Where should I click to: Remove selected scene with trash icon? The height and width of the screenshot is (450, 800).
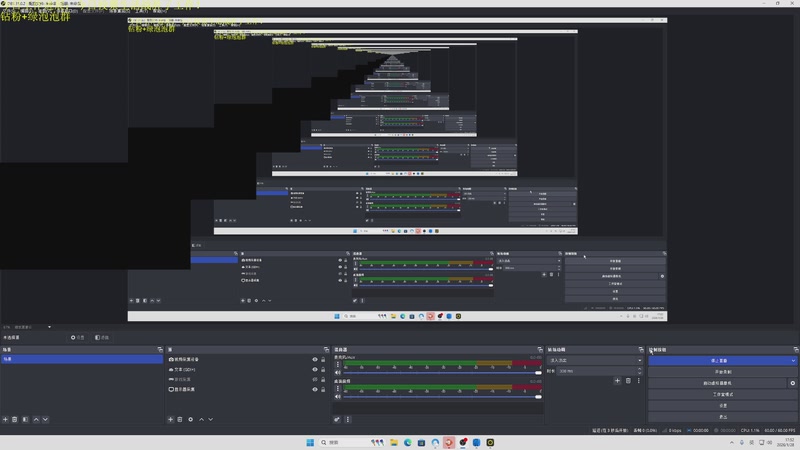coord(15,419)
